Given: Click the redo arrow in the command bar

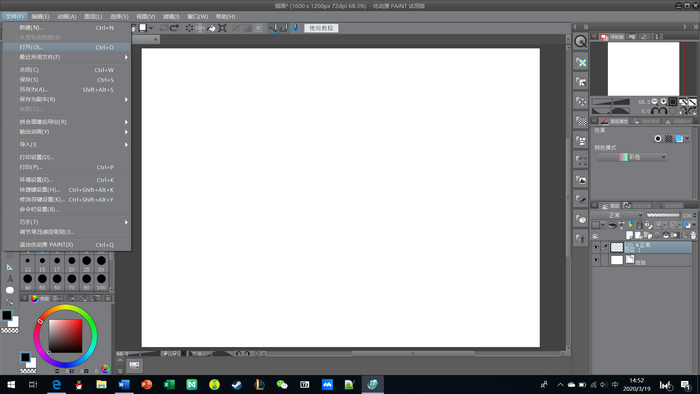Looking at the screenshot, I should [x=175, y=28].
